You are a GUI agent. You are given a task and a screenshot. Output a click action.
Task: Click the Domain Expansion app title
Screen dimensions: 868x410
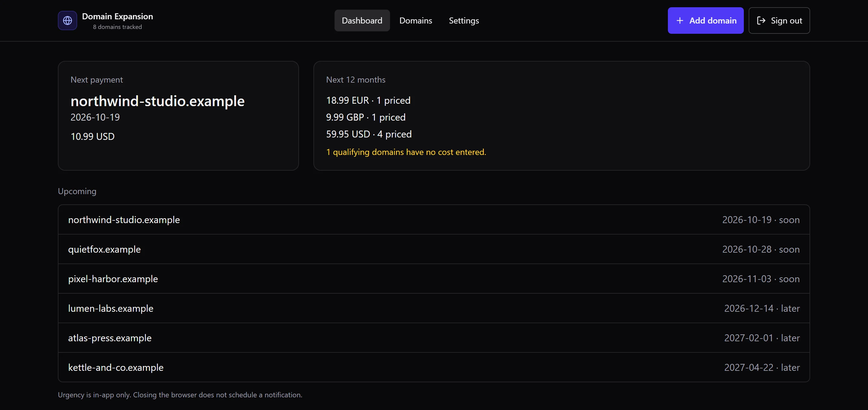(117, 16)
